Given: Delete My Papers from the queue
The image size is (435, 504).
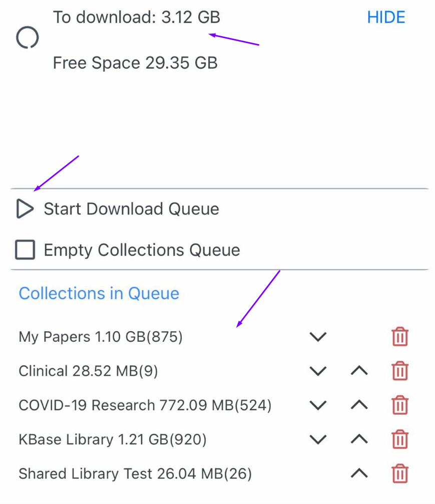Looking at the screenshot, I should (x=399, y=337).
